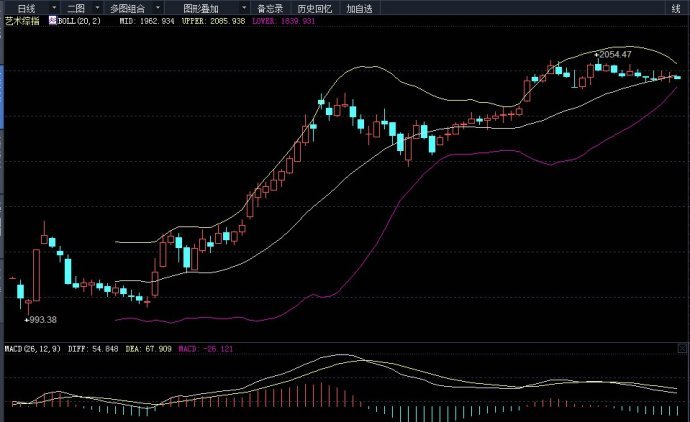This screenshot has width=690, height=422.
Task: Click the MACD(26,12,9) indicator label
Action: (29, 350)
